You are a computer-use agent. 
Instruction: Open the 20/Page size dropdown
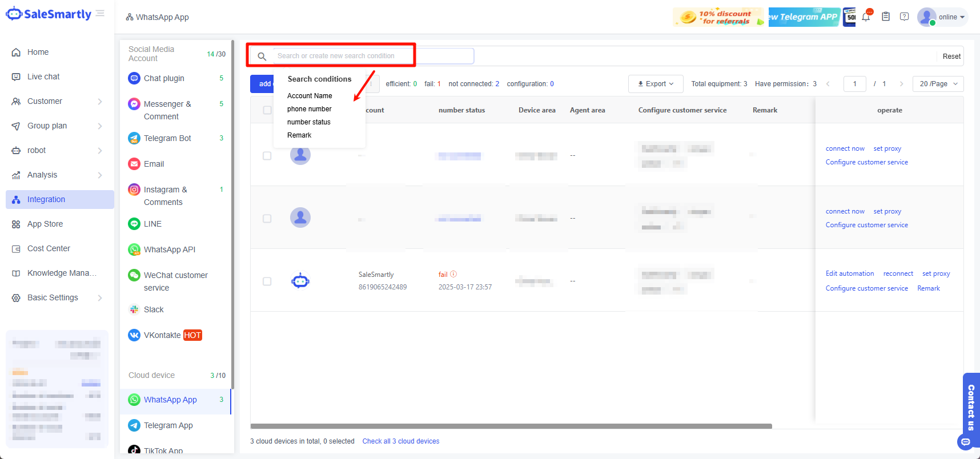[x=938, y=84]
